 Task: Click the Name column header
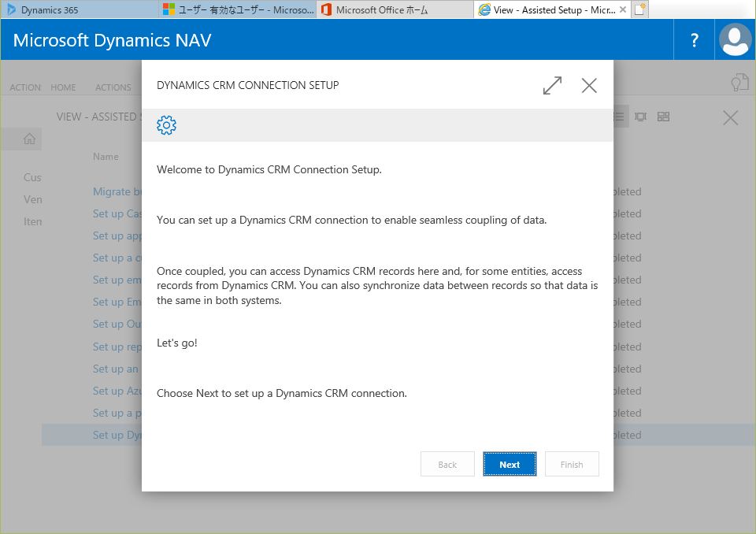[106, 156]
